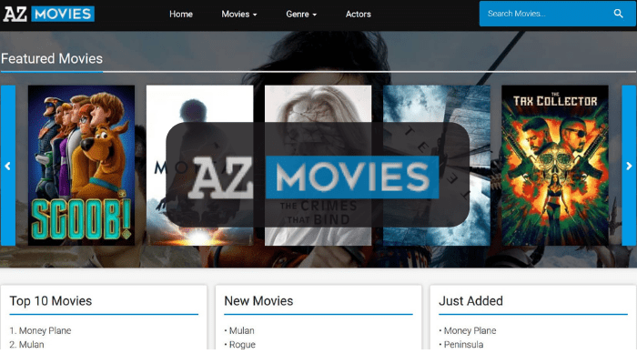Expand the Genre dropdown menu
The image size is (637, 364).
pyautogui.click(x=301, y=15)
